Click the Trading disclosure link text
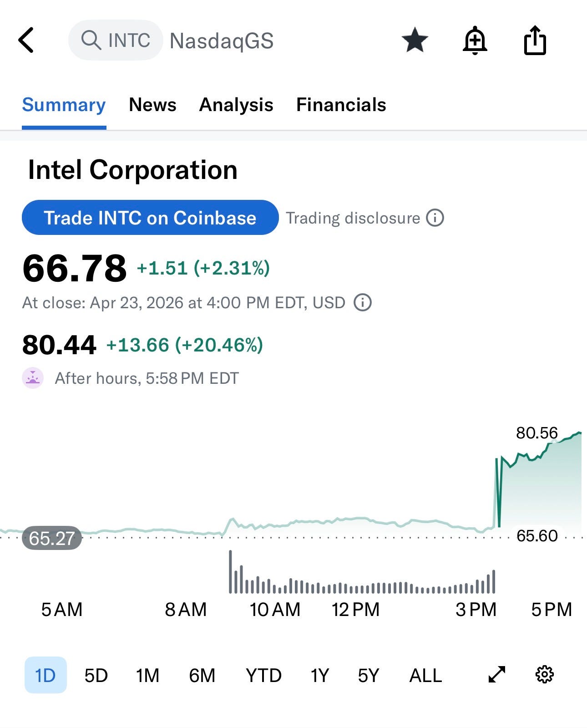 (353, 218)
